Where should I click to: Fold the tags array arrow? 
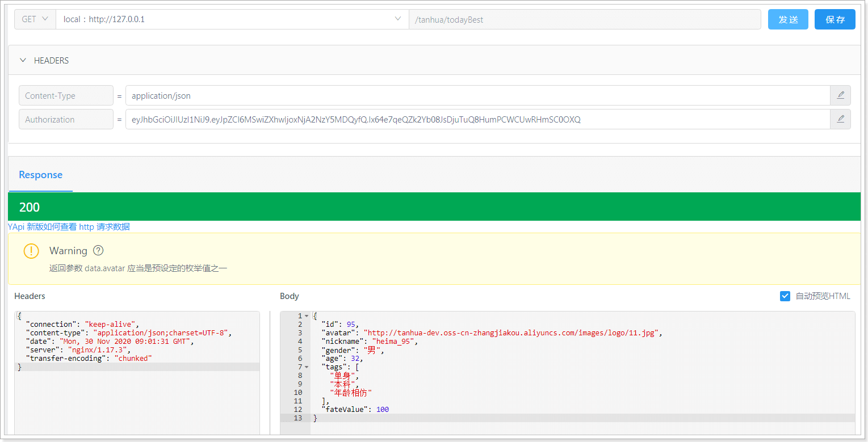click(307, 367)
